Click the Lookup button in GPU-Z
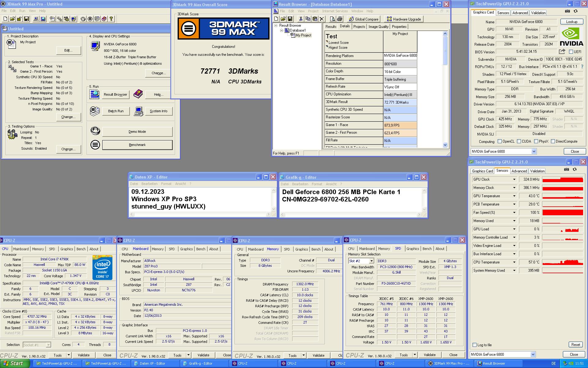This screenshot has width=588, height=368. coord(571,22)
